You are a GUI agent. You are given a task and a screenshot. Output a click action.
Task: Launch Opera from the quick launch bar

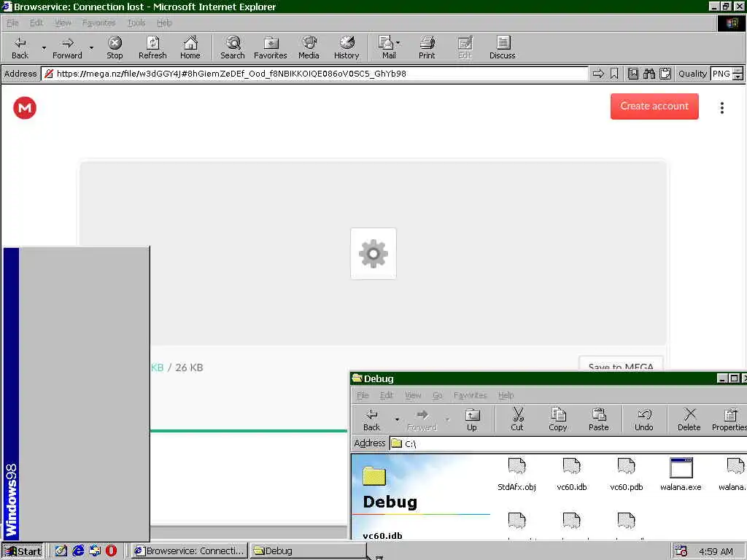111,551
